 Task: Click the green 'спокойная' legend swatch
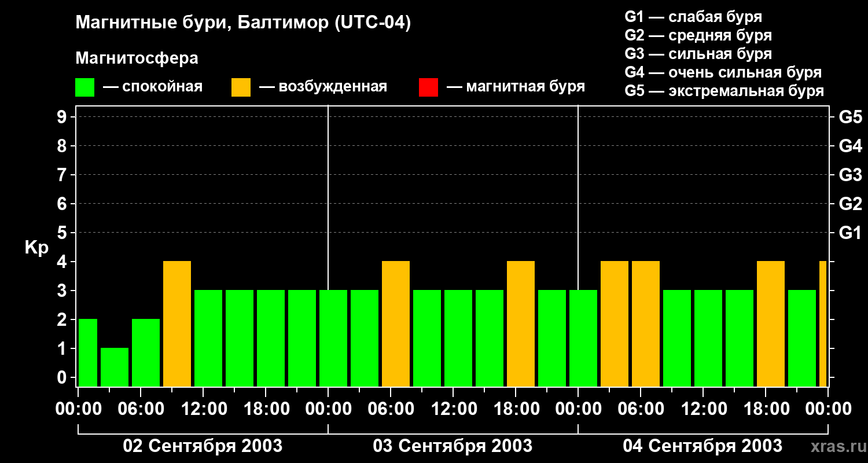[84, 87]
